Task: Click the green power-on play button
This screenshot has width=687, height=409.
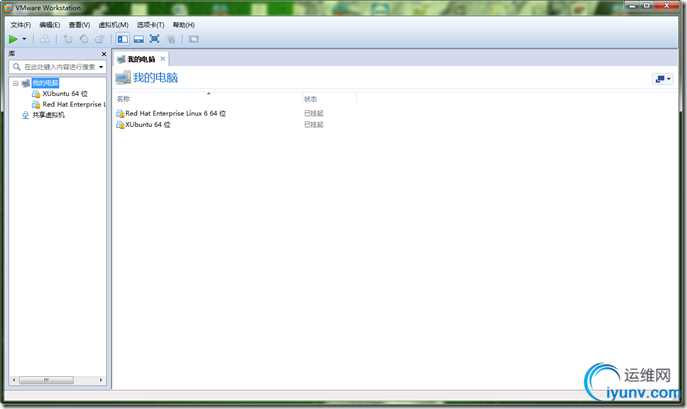Action: tap(13, 39)
